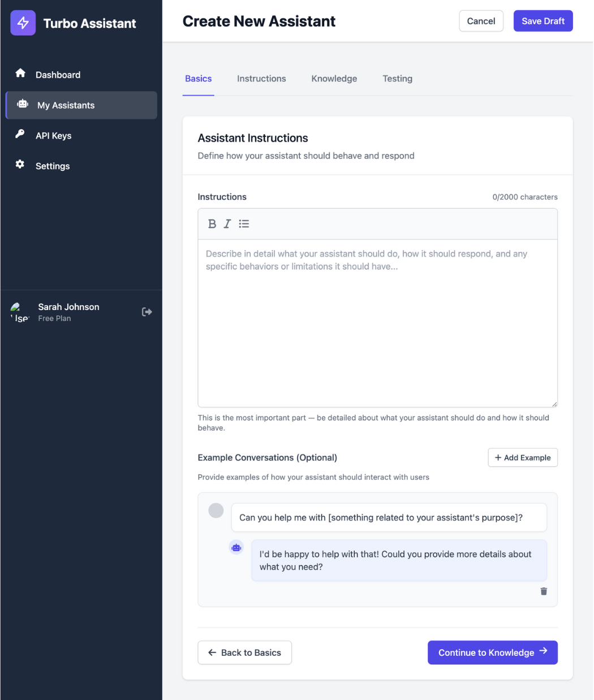
Task: Add a new example conversation
Action: click(x=522, y=457)
